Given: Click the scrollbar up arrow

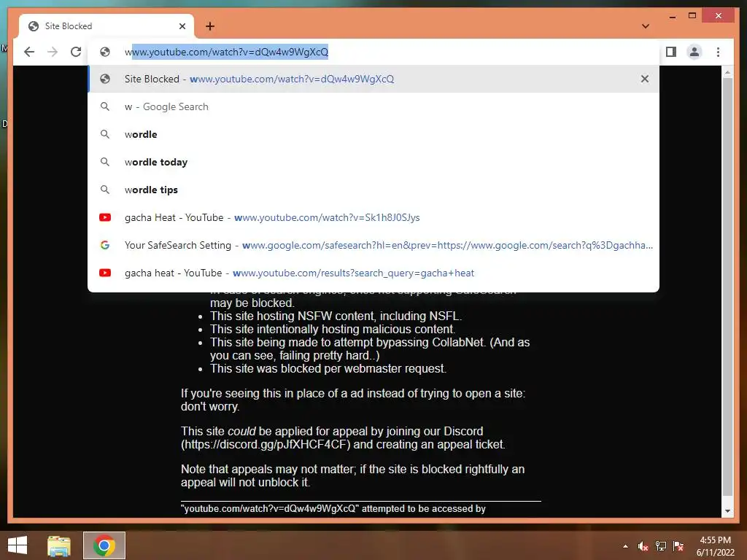Looking at the screenshot, I should tap(727, 72).
